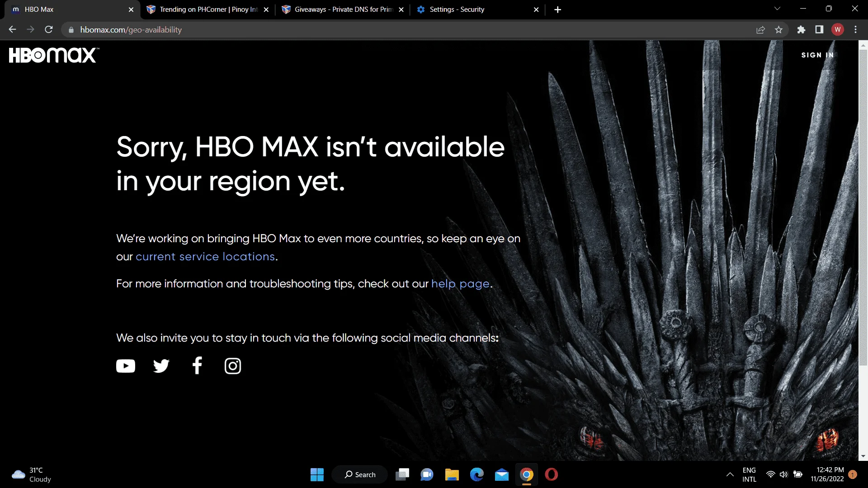Launch Opera browser from taskbar
The image size is (868, 488).
(x=551, y=474)
